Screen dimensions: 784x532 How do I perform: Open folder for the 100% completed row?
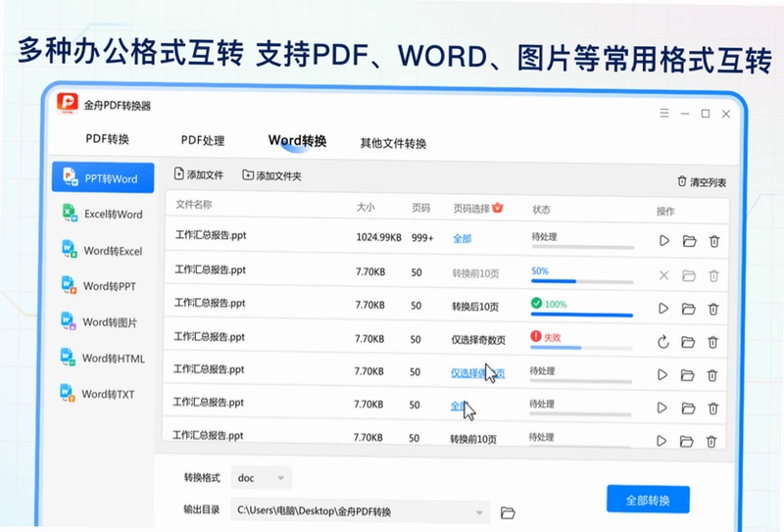pyautogui.click(x=689, y=309)
